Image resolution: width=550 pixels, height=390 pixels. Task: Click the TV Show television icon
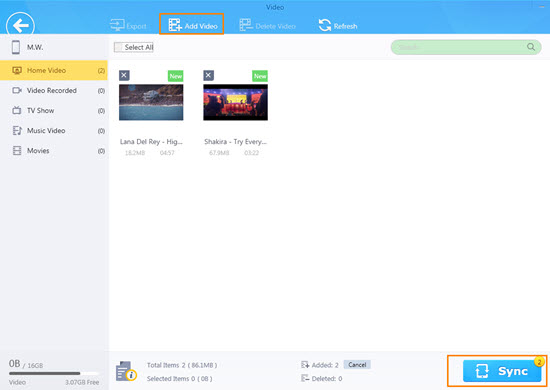(17, 110)
